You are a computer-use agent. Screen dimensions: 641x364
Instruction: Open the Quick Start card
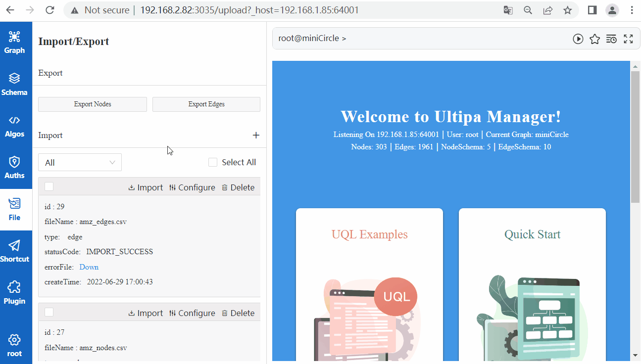point(532,285)
